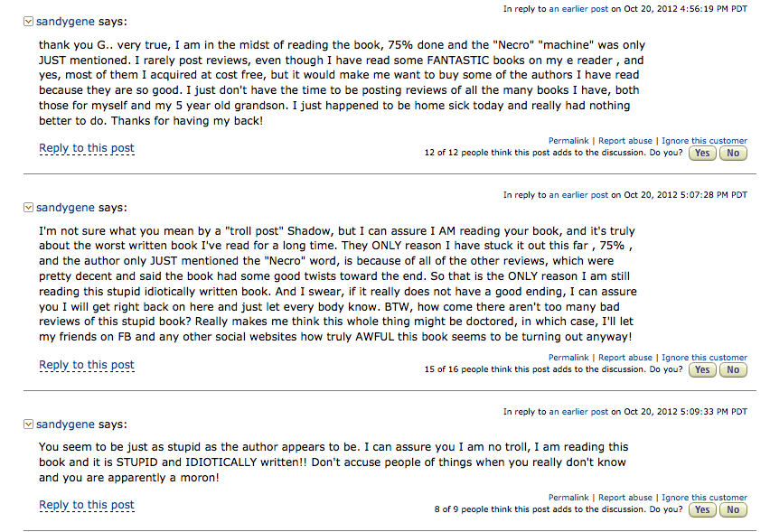The height and width of the screenshot is (532, 770).
Task: Reply to the post calling someone a moron
Action: point(87,505)
